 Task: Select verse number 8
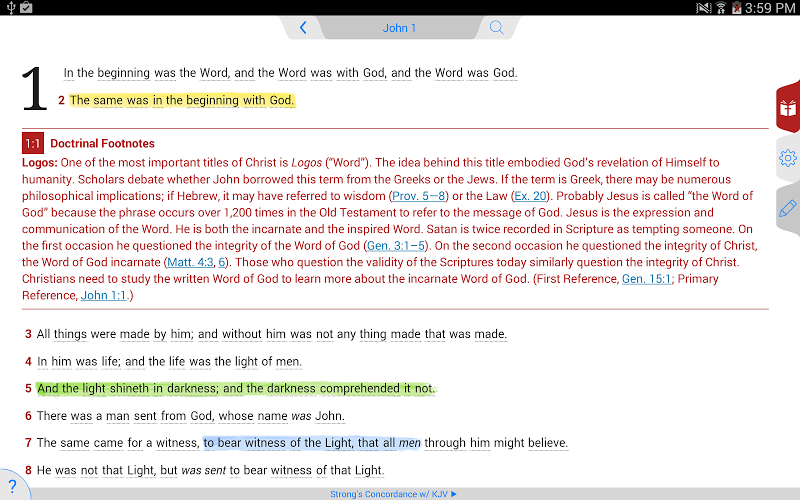(29, 470)
